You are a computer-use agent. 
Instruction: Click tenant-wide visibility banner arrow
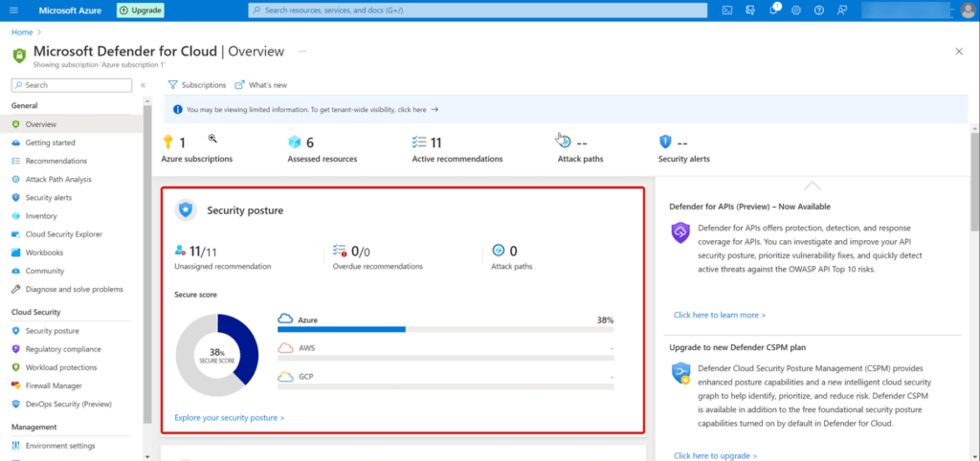click(434, 109)
